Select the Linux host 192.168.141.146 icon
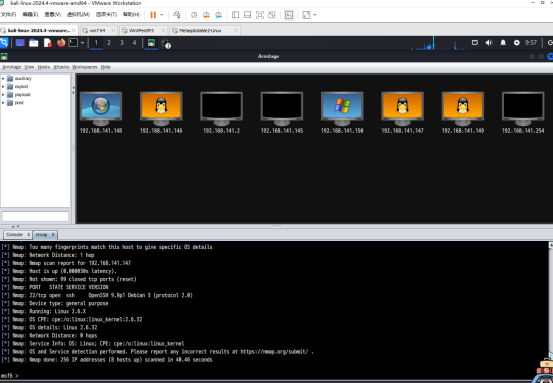Screen dimensions: 553x383 (161, 109)
